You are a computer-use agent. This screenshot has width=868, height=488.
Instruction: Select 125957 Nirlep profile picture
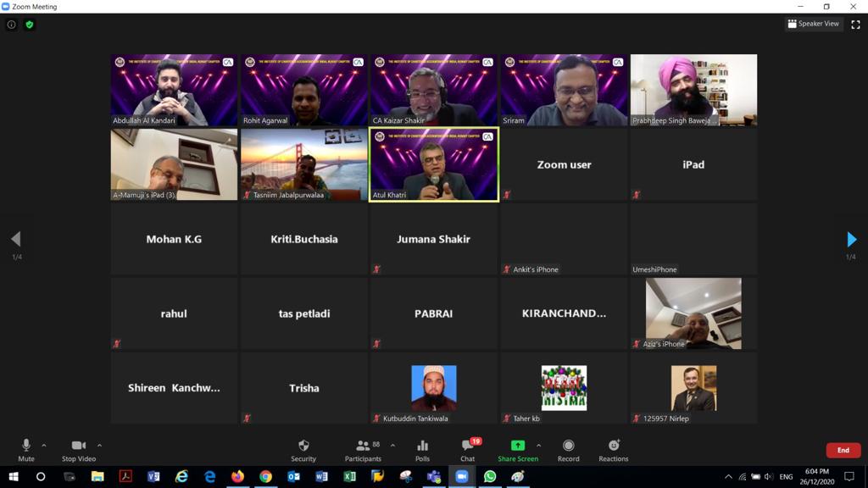[693, 388]
